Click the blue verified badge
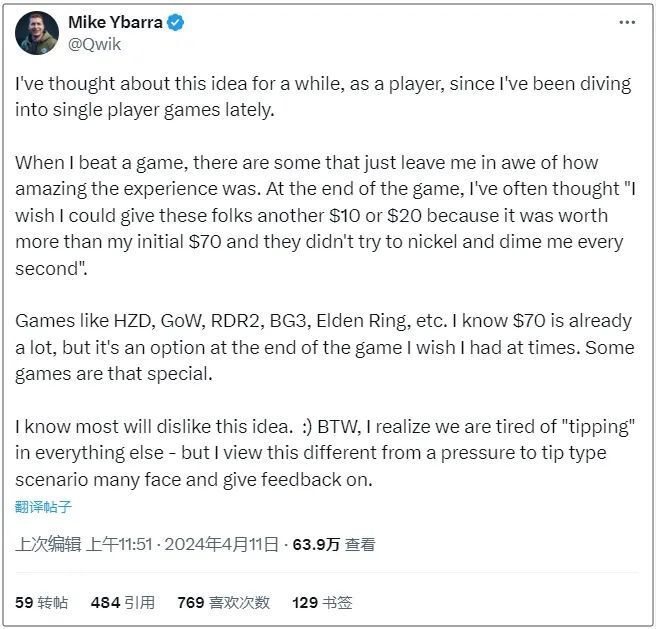The height and width of the screenshot is (629, 656). tap(174, 22)
